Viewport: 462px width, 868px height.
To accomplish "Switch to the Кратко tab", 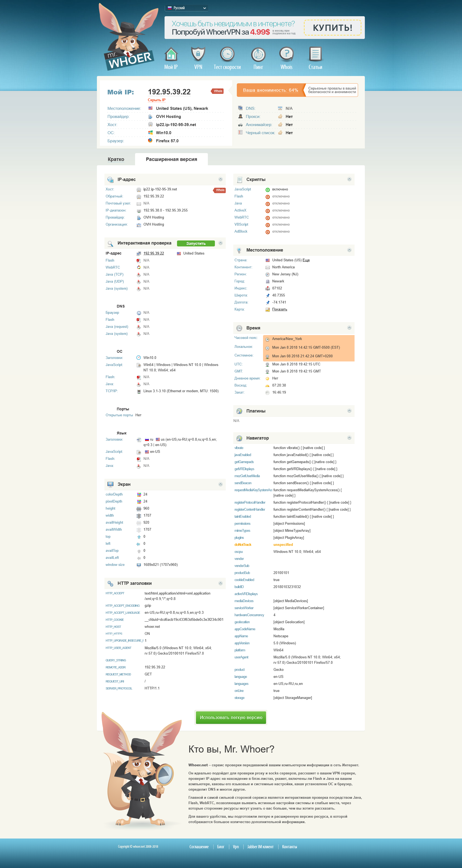I will click(116, 159).
